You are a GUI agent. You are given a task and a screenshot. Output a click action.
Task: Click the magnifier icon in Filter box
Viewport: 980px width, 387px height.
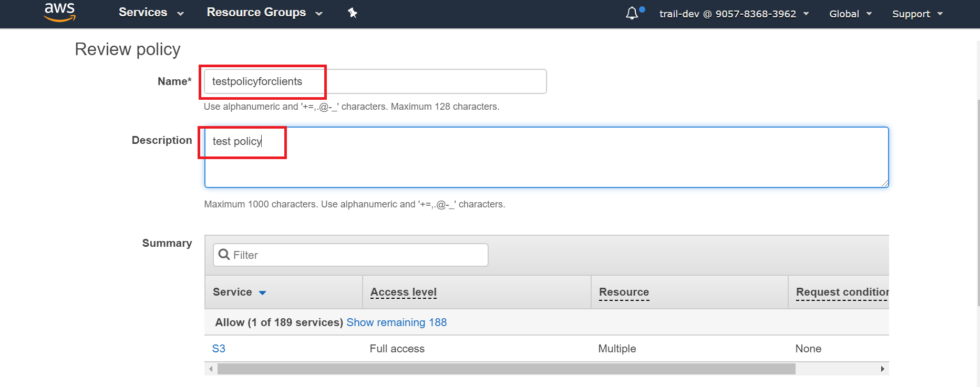pyautogui.click(x=224, y=255)
